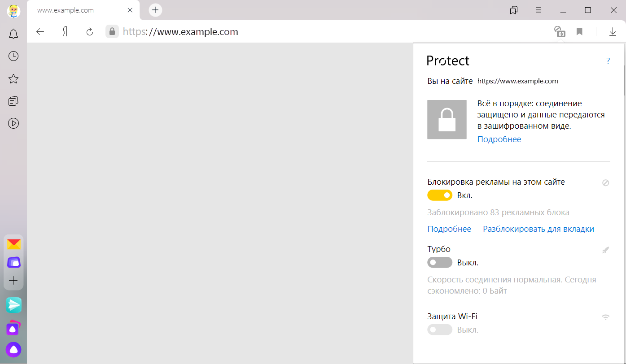
Task: Click text Заблокировано 83 рекламных блока
Action: (x=498, y=212)
